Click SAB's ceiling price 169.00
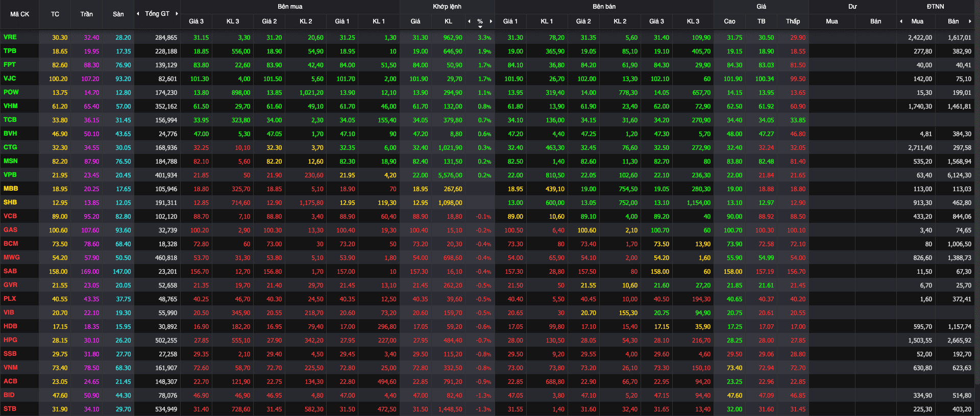The image size is (980, 416). click(90, 272)
